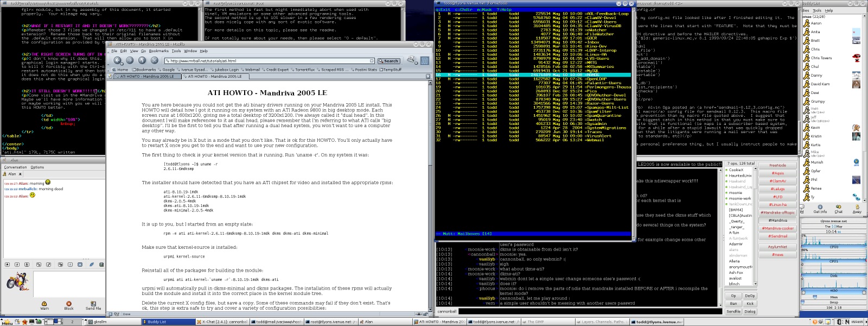Click the Search button in Mozilla

(x=388, y=61)
